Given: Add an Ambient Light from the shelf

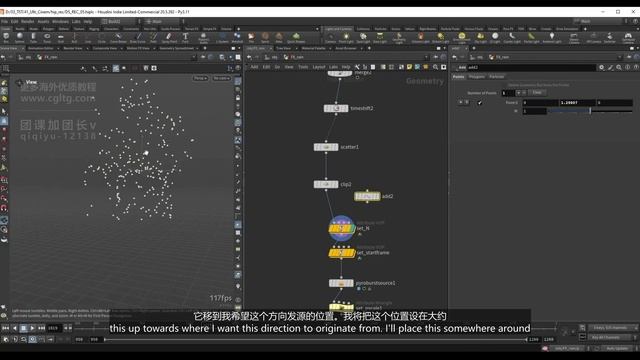Looking at the screenshot, I should point(552,38).
